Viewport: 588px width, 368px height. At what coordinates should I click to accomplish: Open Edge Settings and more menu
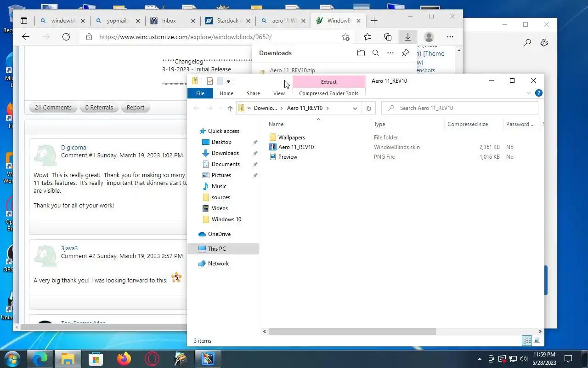(x=450, y=37)
